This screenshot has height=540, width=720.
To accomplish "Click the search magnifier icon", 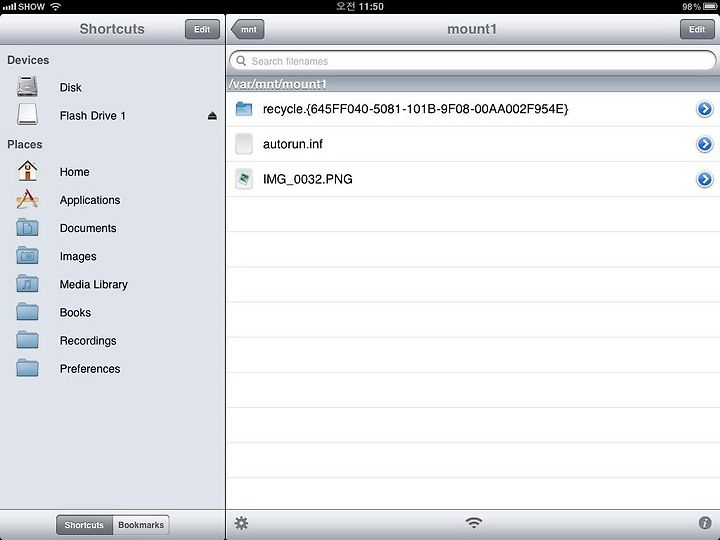I will [x=241, y=61].
